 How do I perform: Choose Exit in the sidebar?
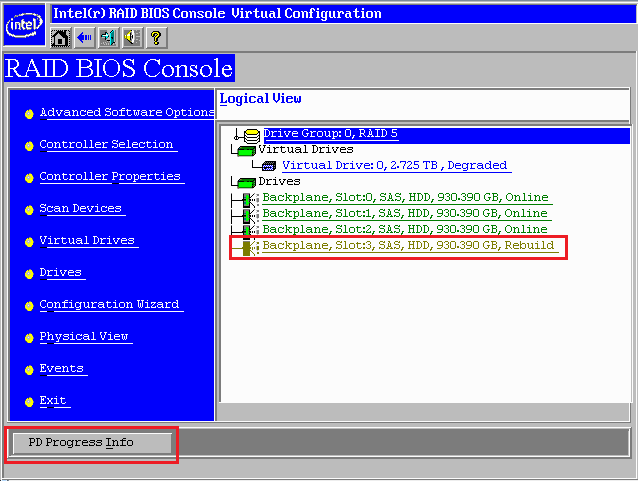53,401
